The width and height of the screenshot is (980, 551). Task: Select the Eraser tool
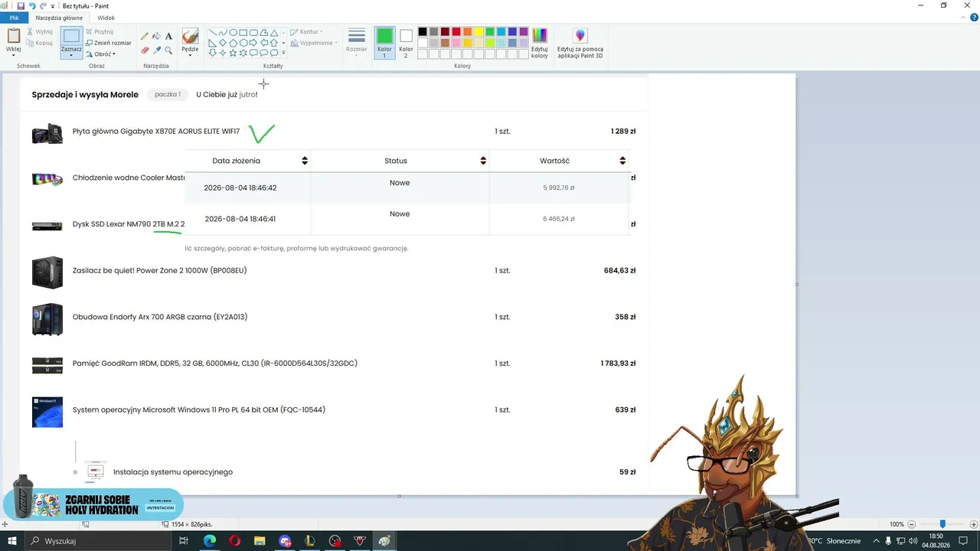click(x=145, y=51)
